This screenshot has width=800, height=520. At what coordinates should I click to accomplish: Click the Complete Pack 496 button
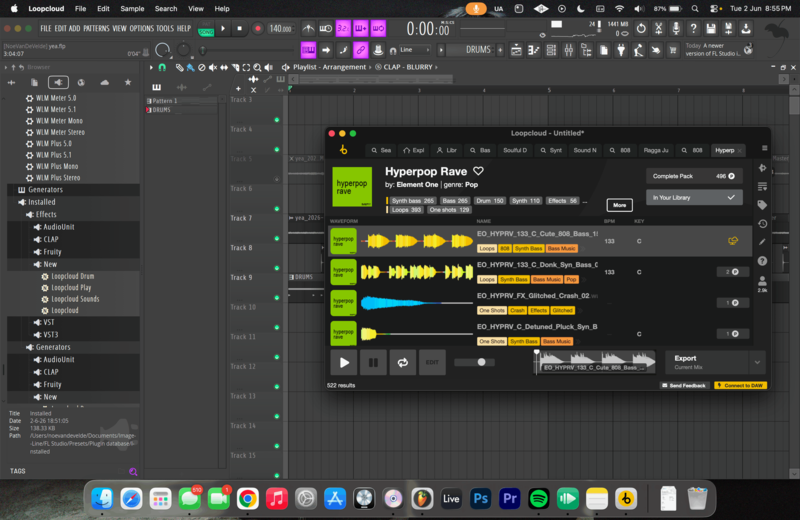(694, 176)
